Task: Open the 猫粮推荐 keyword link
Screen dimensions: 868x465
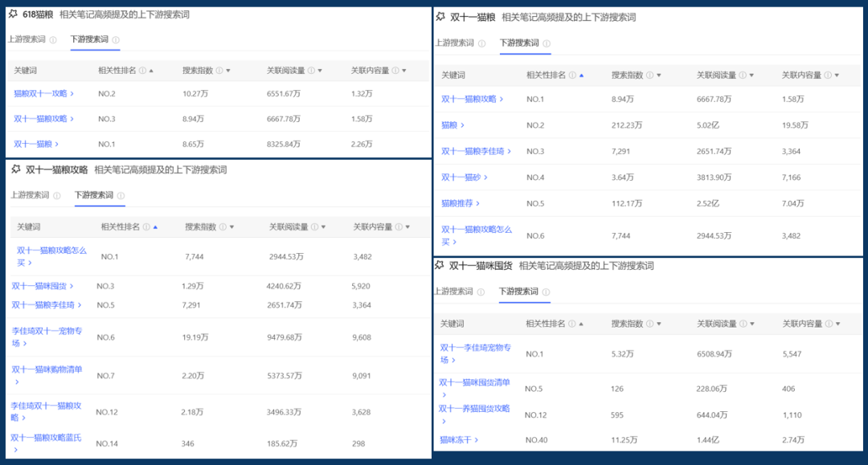Action: coord(460,203)
